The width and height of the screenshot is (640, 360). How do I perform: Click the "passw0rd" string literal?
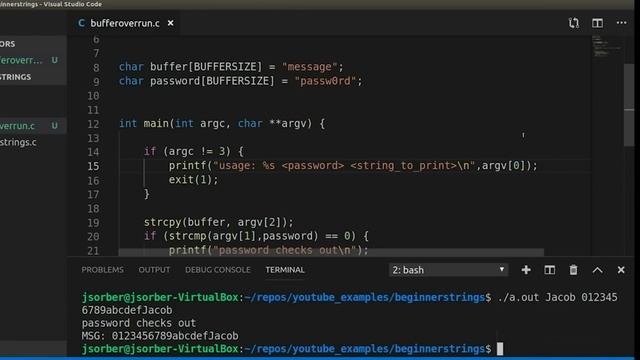pos(325,81)
